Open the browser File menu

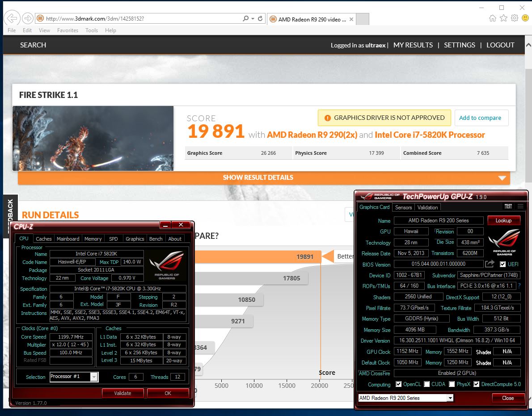coord(12,30)
